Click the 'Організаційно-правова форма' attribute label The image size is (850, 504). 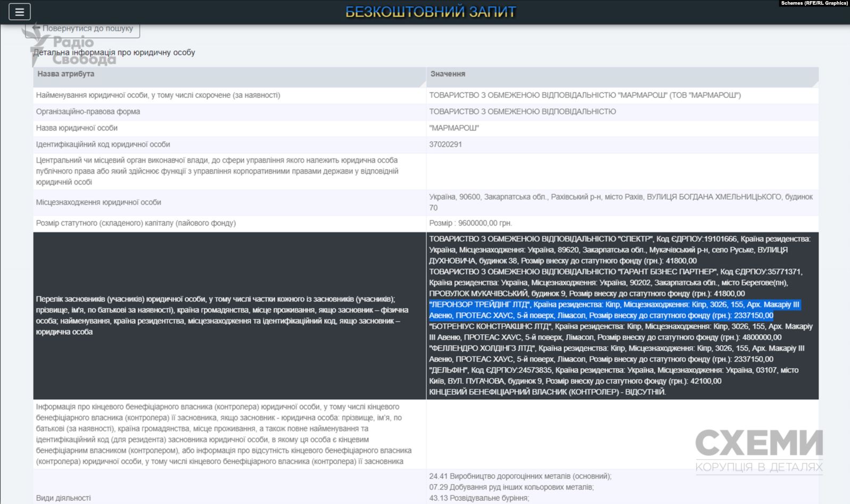point(88,112)
